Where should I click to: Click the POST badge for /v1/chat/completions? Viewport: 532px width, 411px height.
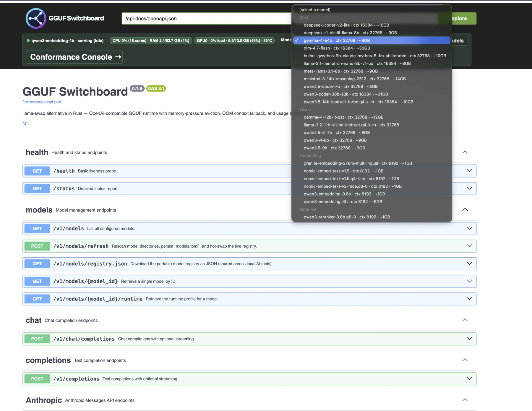click(x=37, y=339)
